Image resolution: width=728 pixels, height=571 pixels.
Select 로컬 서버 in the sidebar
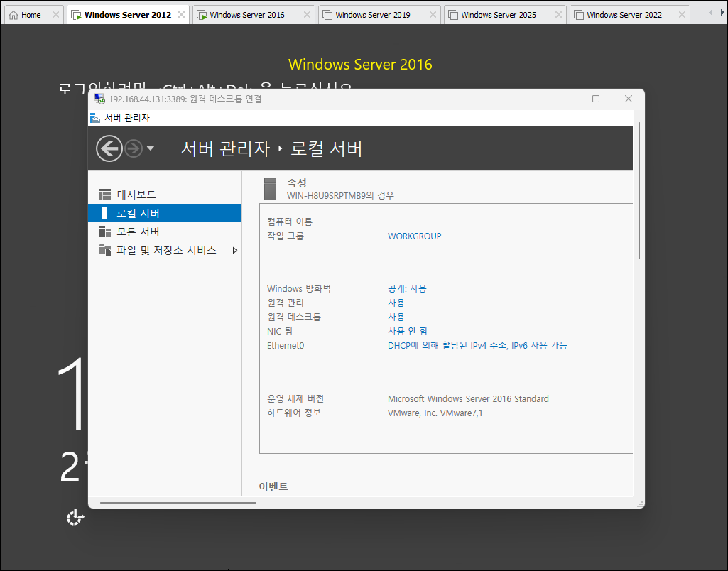(x=164, y=213)
